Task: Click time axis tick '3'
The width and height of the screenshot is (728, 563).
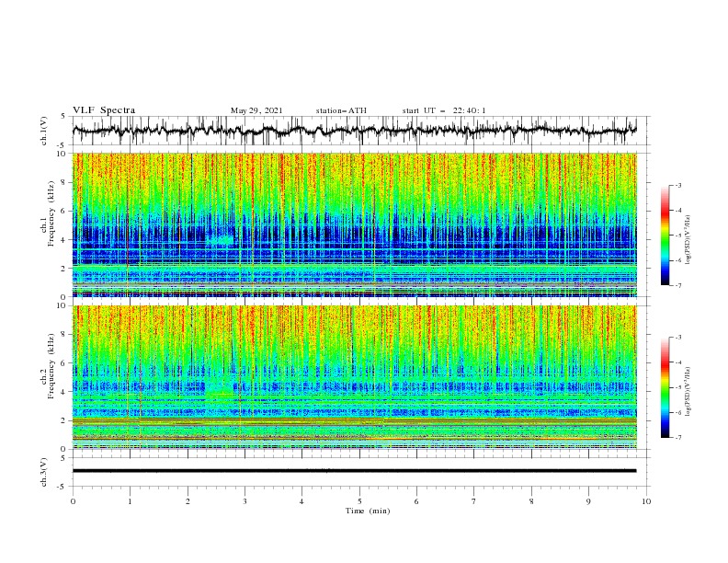Action: click(245, 501)
